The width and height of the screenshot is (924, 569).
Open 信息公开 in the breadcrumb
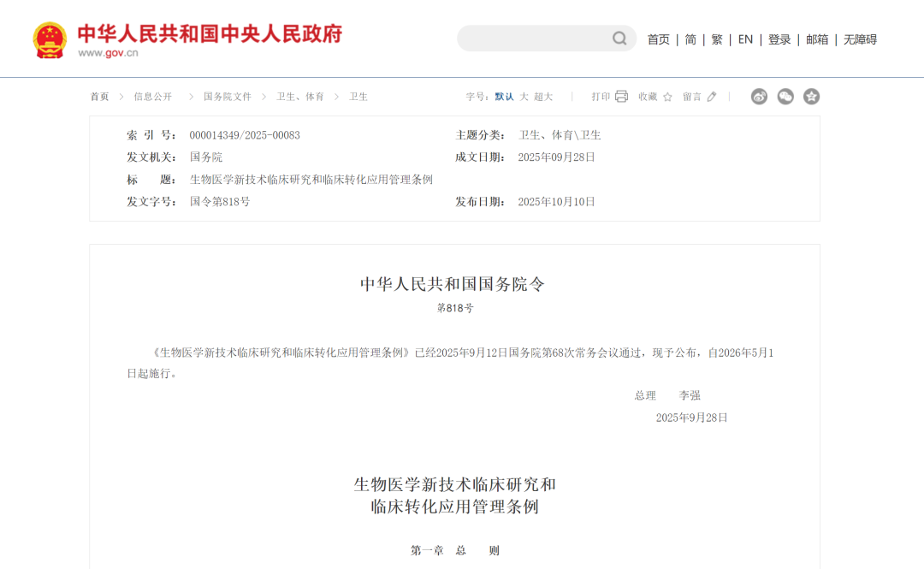tap(152, 97)
